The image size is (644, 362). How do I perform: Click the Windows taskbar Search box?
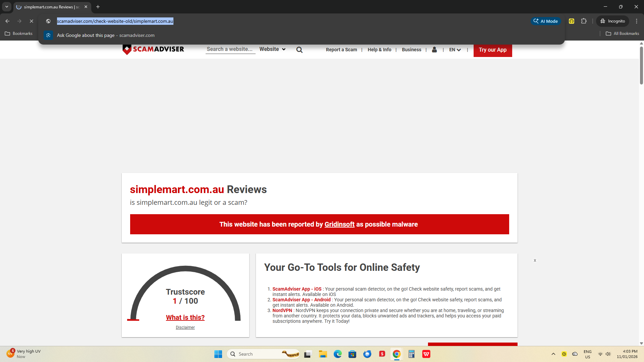pyautogui.click(x=264, y=354)
